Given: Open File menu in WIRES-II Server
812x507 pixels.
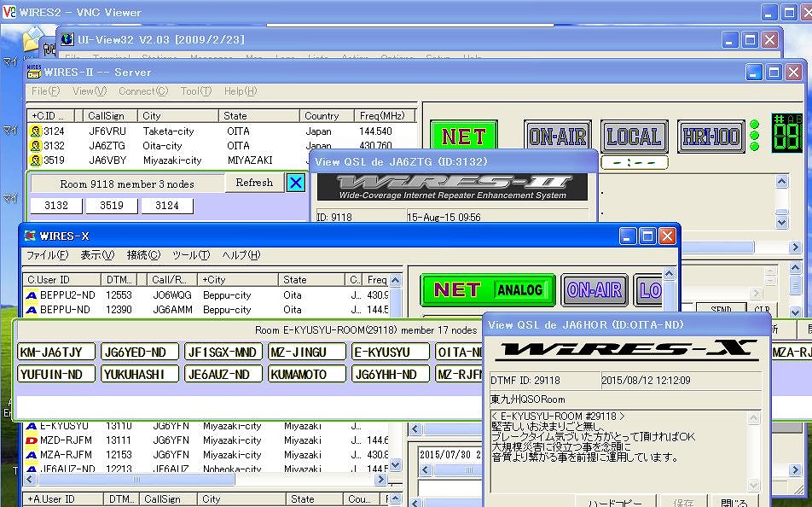Looking at the screenshot, I should (45, 91).
